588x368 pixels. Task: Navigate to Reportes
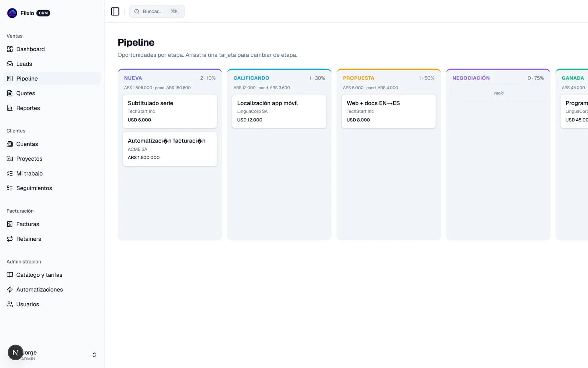(52, 108)
